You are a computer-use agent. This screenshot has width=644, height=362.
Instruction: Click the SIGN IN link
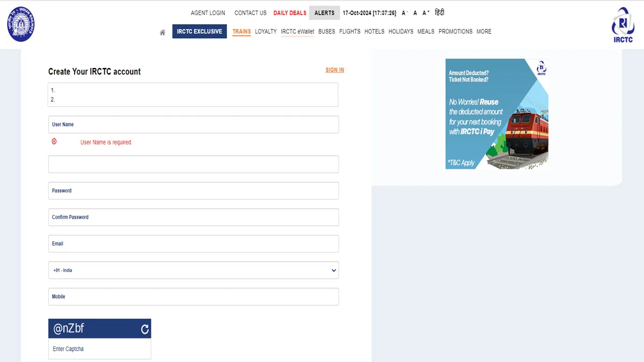(335, 70)
